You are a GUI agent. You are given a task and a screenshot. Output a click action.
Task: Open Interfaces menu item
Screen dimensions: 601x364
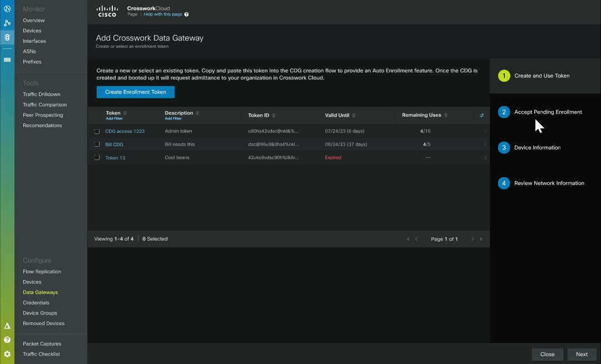[34, 41]
